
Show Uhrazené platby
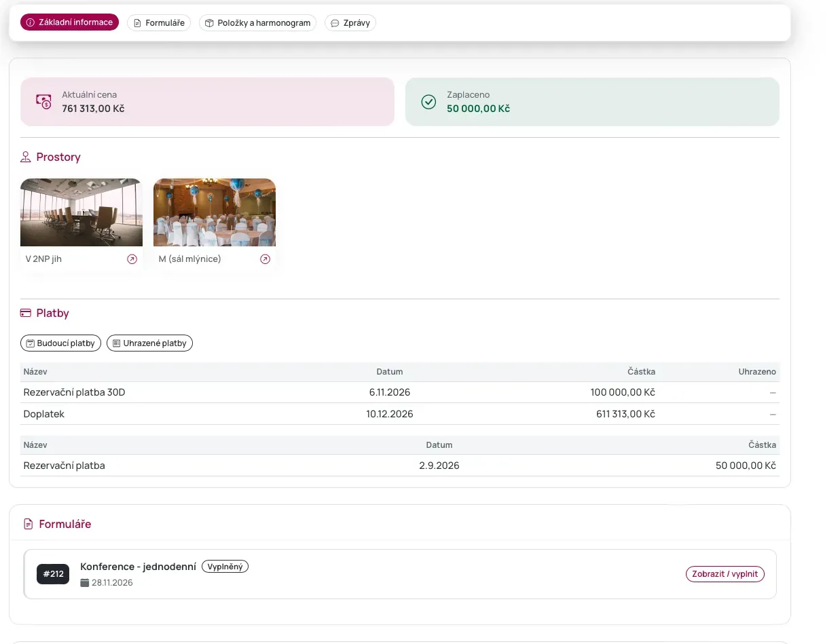(149, 343)
